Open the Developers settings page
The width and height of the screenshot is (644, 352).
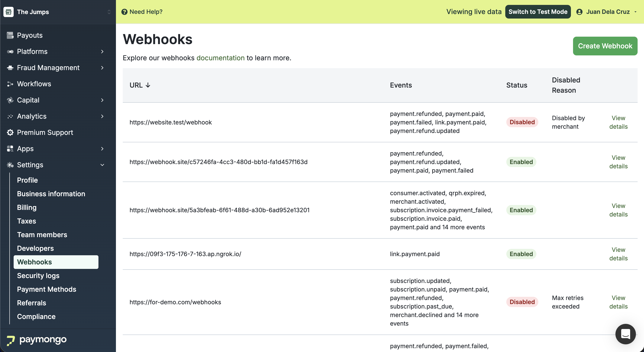(x=35, y=248)
